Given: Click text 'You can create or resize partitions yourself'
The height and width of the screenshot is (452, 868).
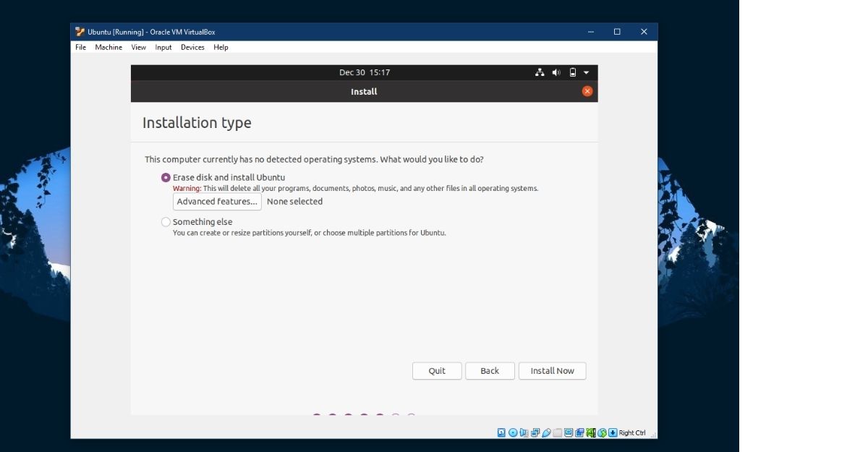Looking at the screenshot, I should tap(242, 233).
